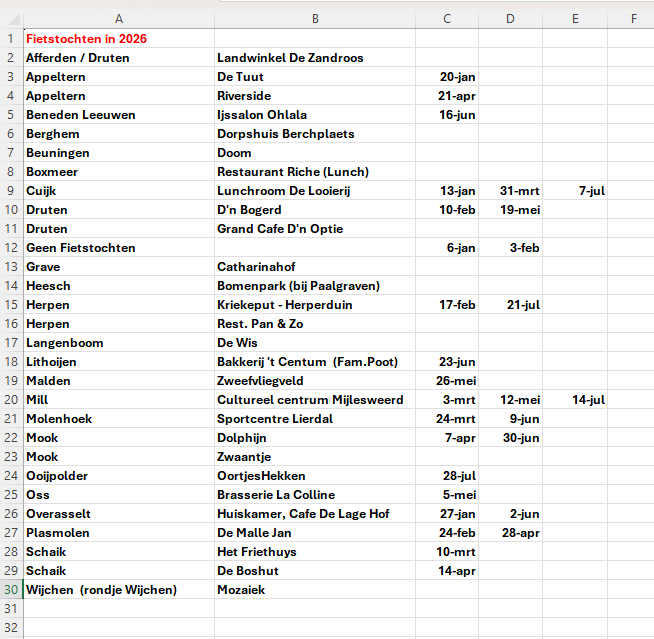
Task: Click date cell '21-jul'
Action: [x=510, y=304]
